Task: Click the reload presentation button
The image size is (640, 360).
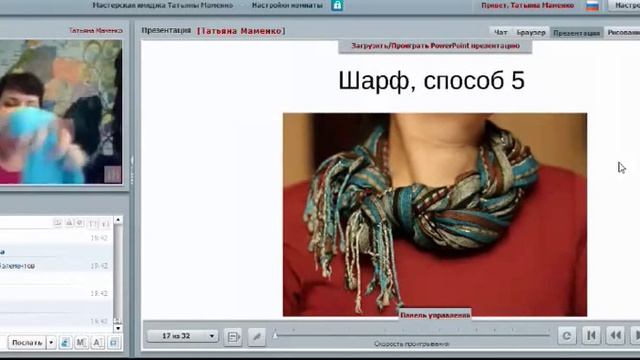Action: (567, 336)
